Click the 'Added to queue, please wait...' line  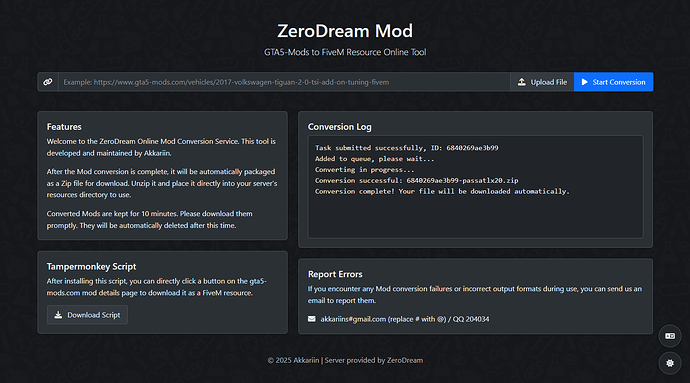point(374,159)
